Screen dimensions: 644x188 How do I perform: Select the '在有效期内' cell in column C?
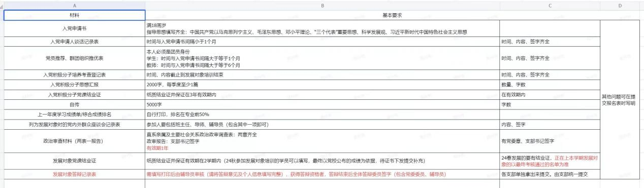tap(550, 95)
